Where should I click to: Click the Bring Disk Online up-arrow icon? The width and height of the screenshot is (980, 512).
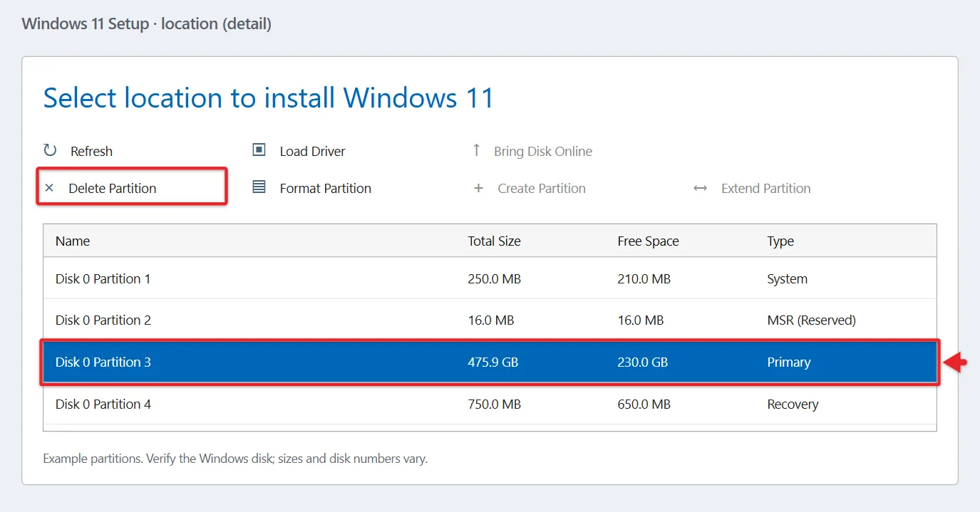(477, 150)
